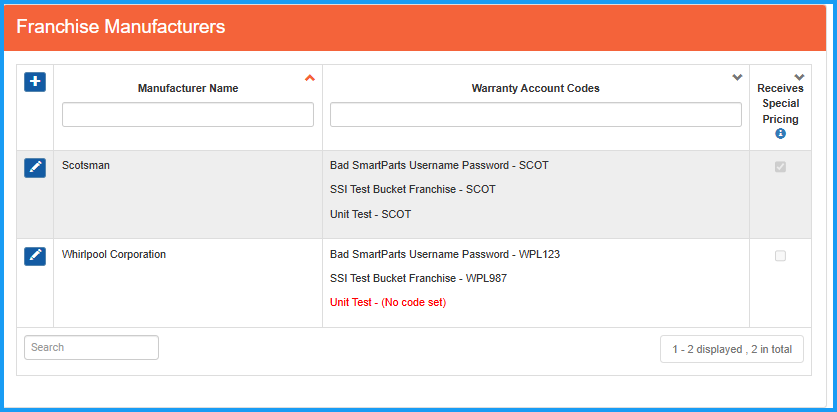This screenshot has width=837, height=412.
Task: Select the Warranty Account Codes header label
Action: click(x=535, y=88)
